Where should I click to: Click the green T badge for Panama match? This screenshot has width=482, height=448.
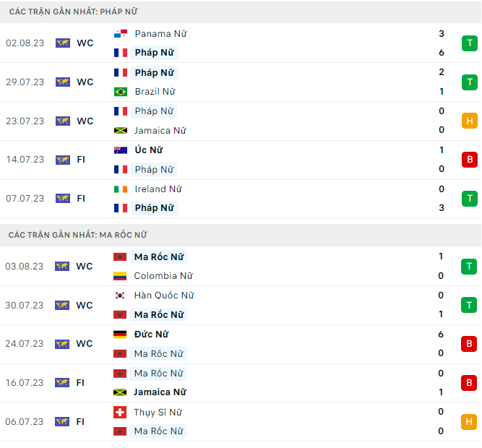click(469, 43)
